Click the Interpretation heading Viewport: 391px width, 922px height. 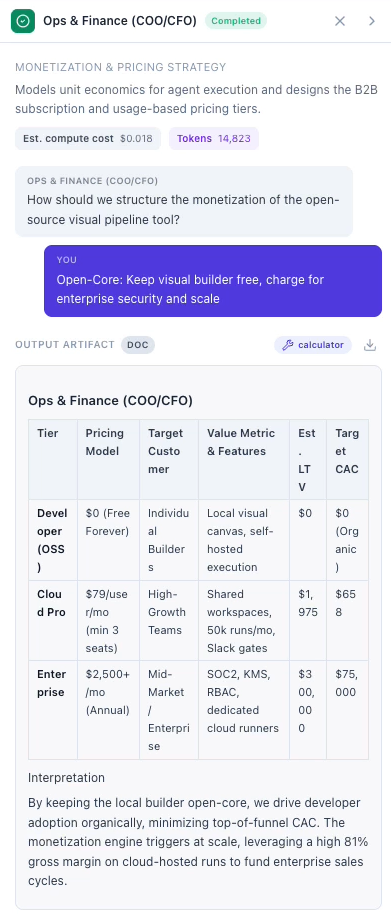click(x=66, y=777)
